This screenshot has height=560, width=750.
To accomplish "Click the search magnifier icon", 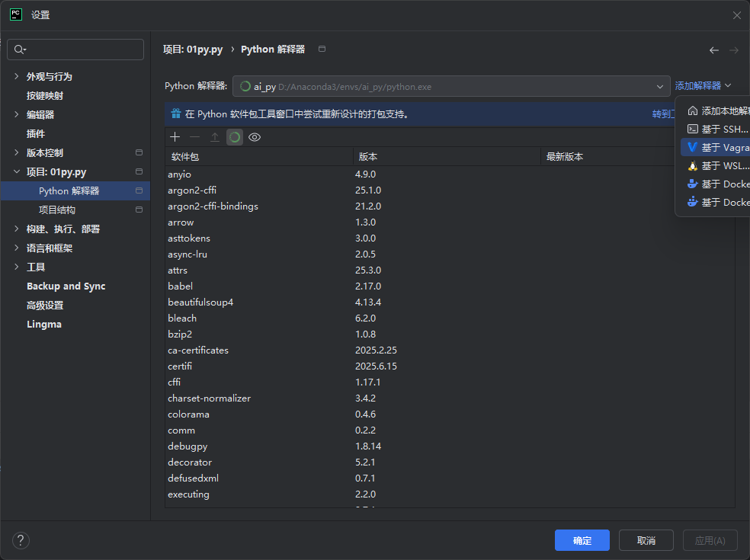I will (x=20, y=50).
